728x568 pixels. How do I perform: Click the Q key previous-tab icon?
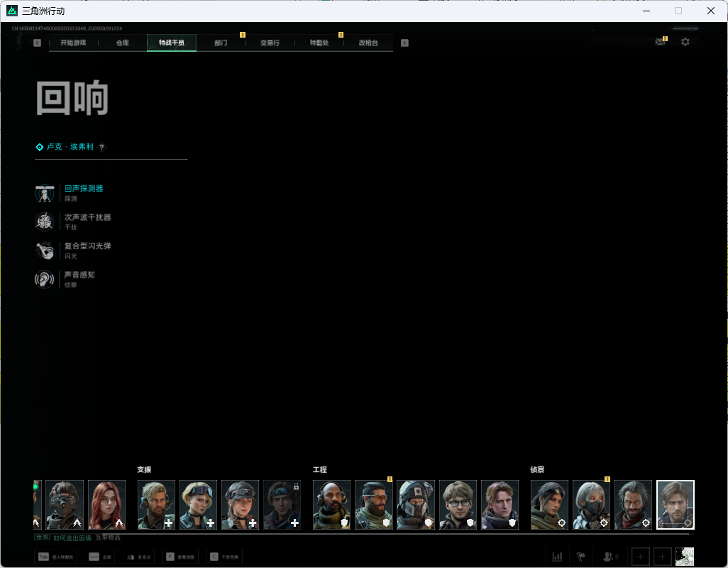point(38,43)
